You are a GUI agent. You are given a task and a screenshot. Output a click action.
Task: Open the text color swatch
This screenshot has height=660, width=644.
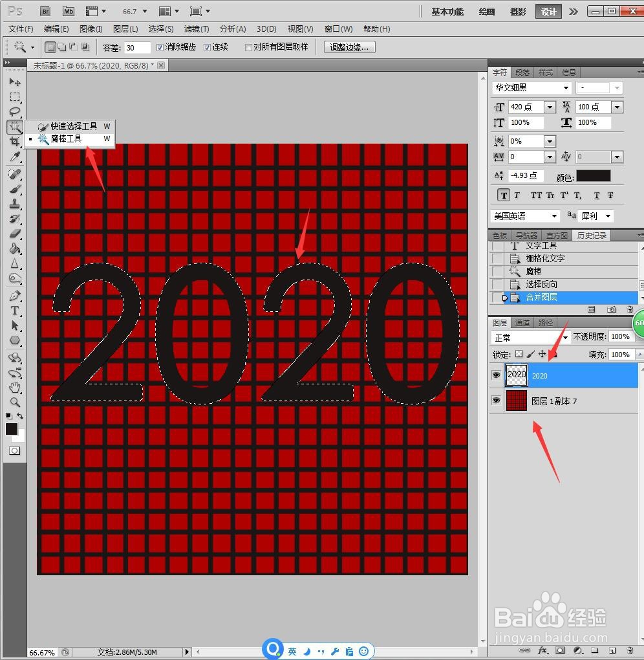point(593,175)
